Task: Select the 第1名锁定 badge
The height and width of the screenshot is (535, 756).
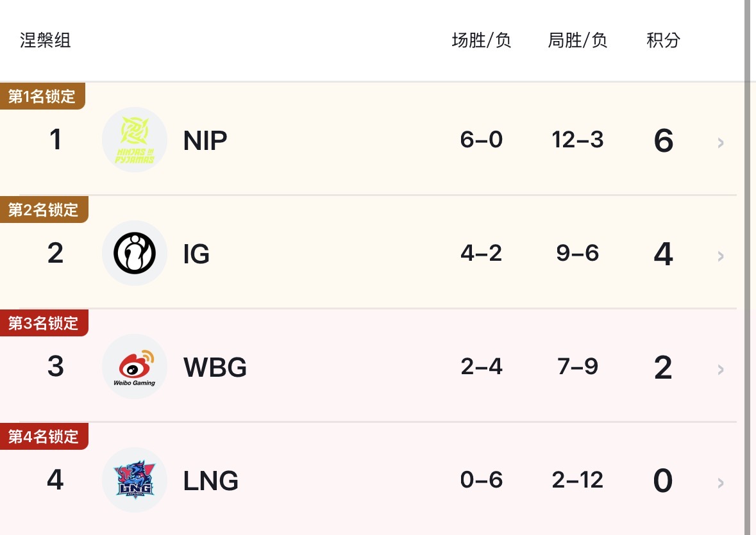Action: [42, 96]
